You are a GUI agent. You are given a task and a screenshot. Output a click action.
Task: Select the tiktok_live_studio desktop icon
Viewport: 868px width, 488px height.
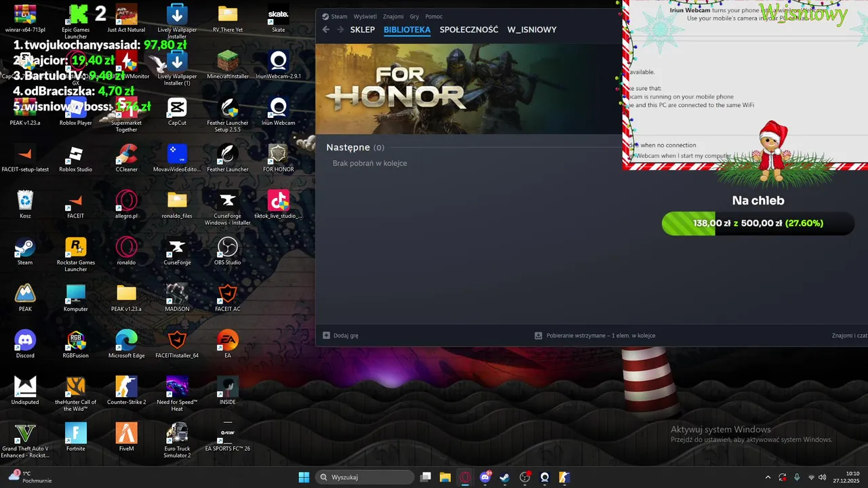(x=279, y=204)
